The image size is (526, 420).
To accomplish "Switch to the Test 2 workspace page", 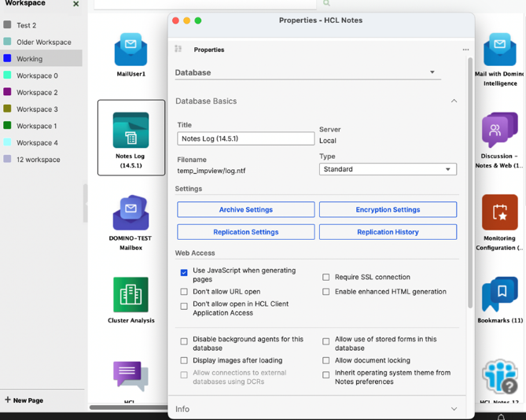I will coord(41,25).
